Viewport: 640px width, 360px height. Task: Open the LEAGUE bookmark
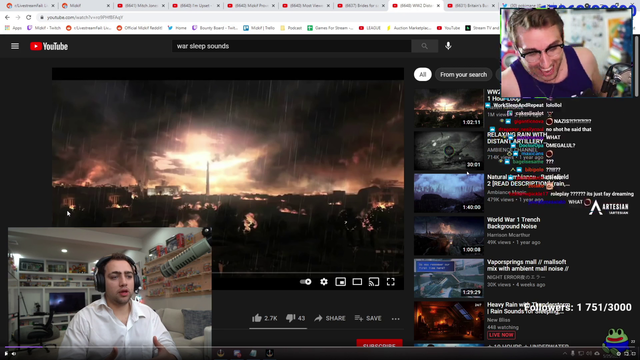[370, 28]
